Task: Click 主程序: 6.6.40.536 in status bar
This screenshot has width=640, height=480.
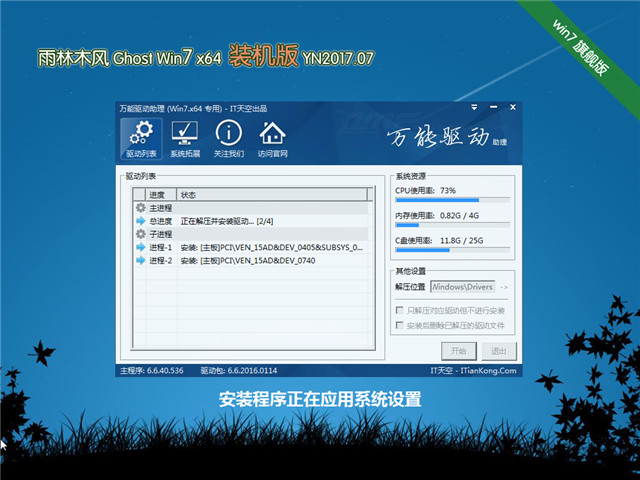Action: coord(152,370)
